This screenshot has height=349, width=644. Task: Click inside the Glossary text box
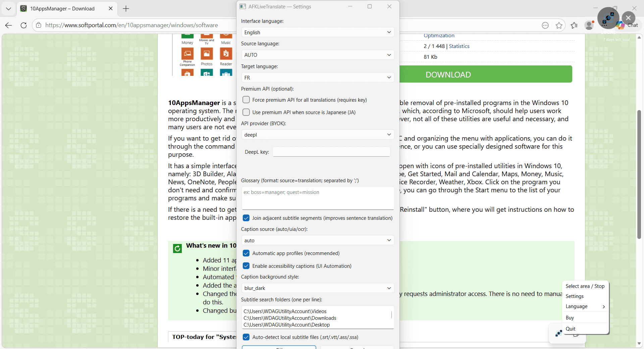(318, 198)
